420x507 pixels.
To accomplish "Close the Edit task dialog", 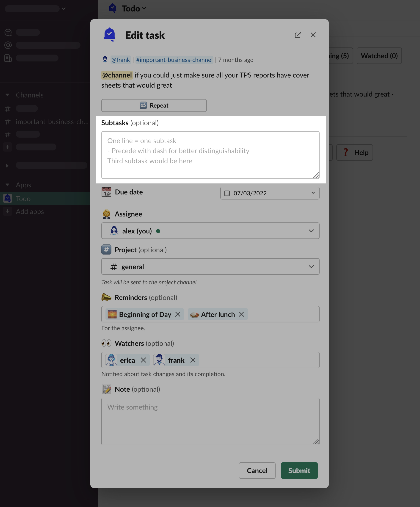I will coord(313,35).
